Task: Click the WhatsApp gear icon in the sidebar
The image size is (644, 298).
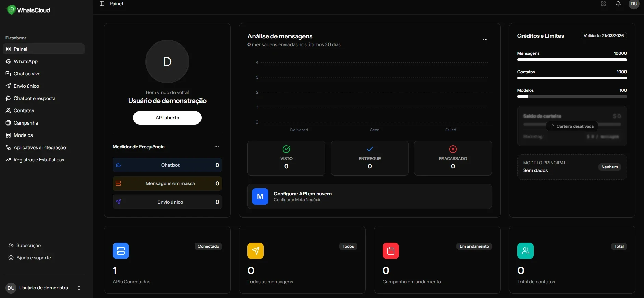Action: (x=8, y=61)
